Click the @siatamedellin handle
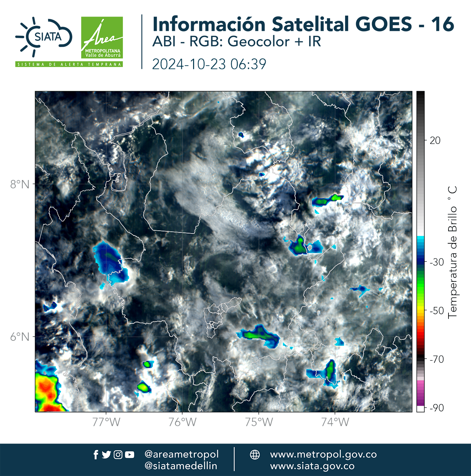 181,466
